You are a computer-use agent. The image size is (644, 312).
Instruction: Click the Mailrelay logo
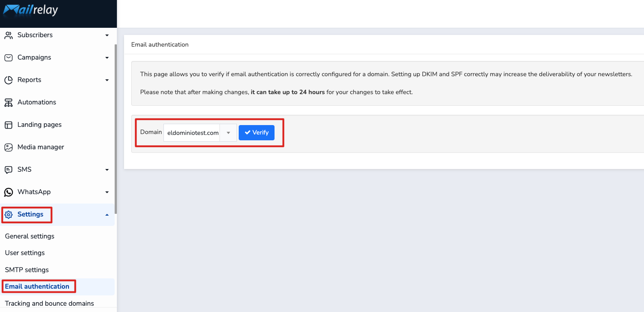click(x=30, y=9)
